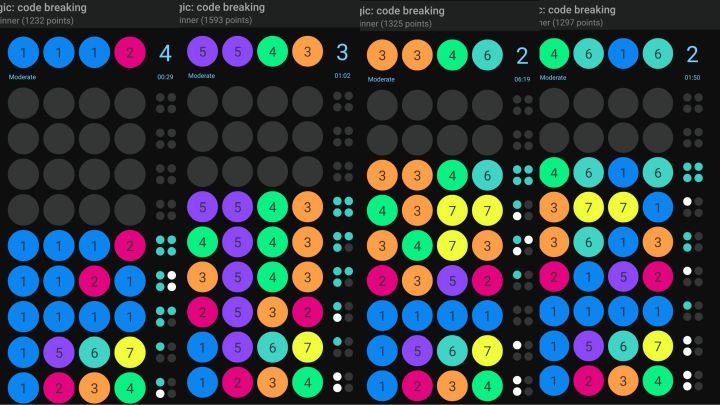
Task: Click Moderate label in second panel
Action: [x=202, y=75]
